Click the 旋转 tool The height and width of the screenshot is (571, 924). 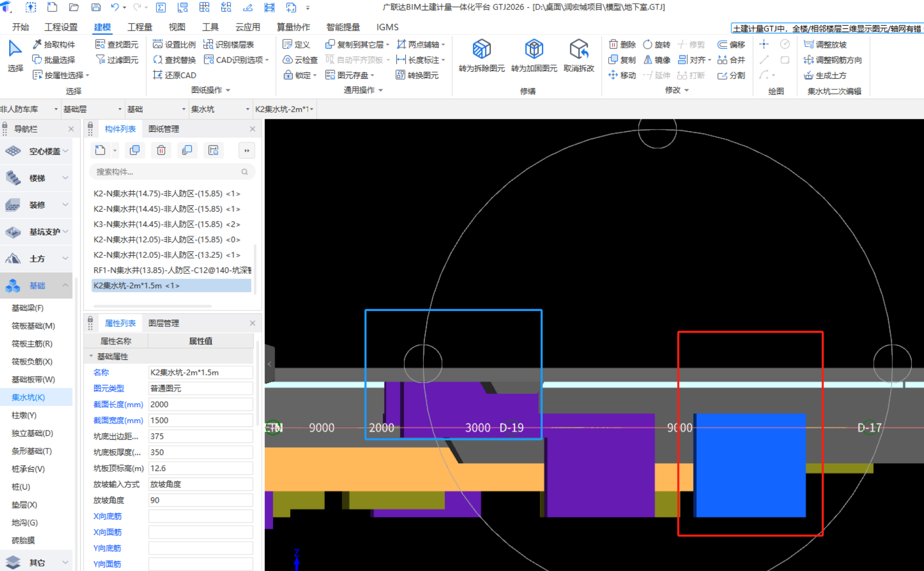657,44
